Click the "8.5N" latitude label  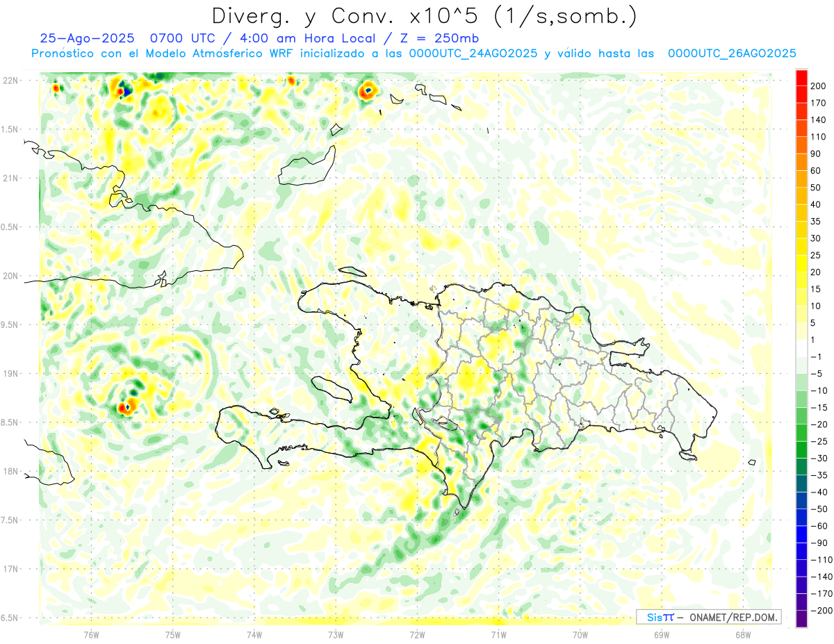(10, 422)
